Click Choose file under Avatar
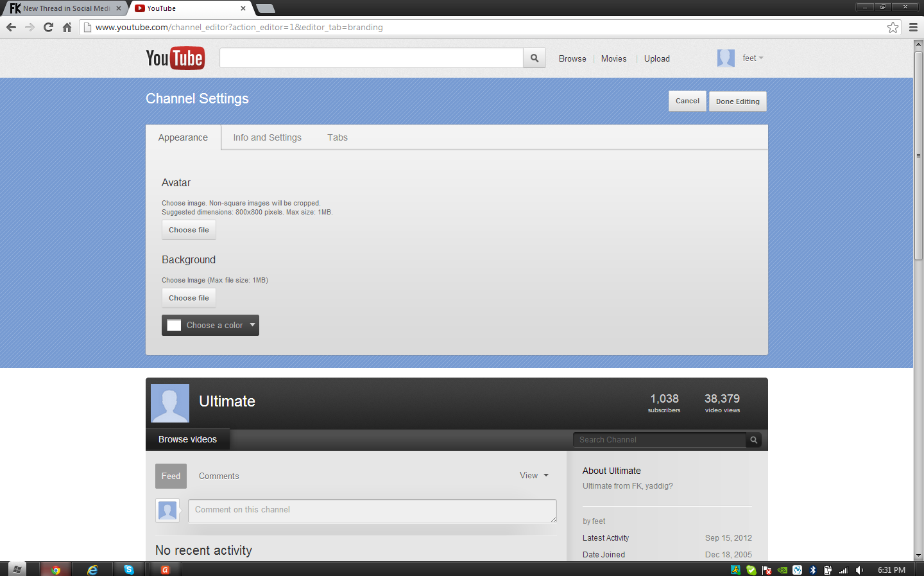Viewport: 924px width, 576px height. click(189, 230)
